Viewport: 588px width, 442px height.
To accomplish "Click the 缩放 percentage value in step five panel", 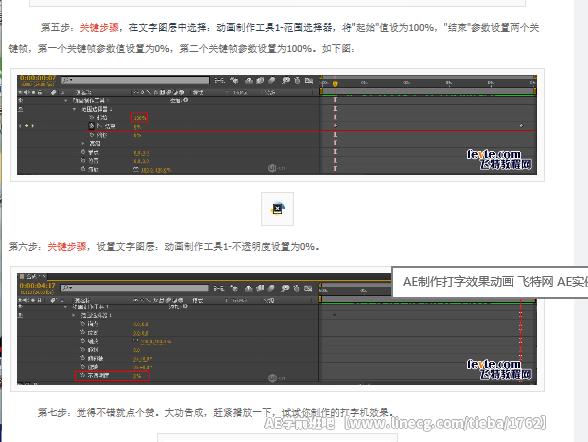I will point(156,170).
